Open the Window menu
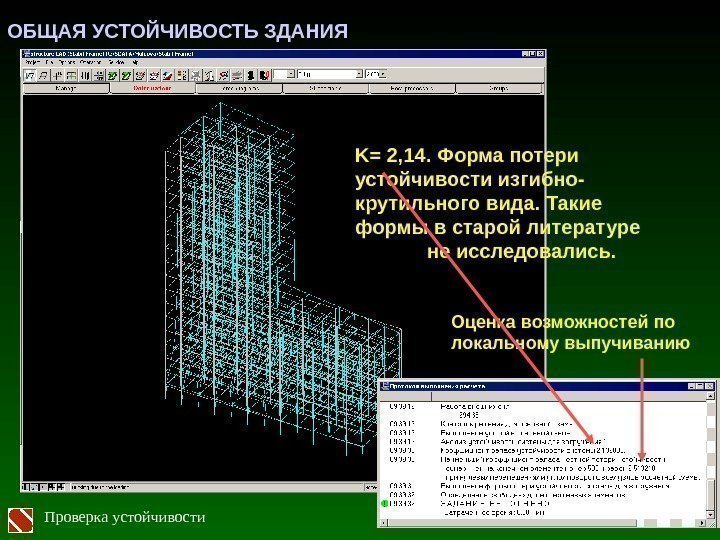 tap(116, 62)
